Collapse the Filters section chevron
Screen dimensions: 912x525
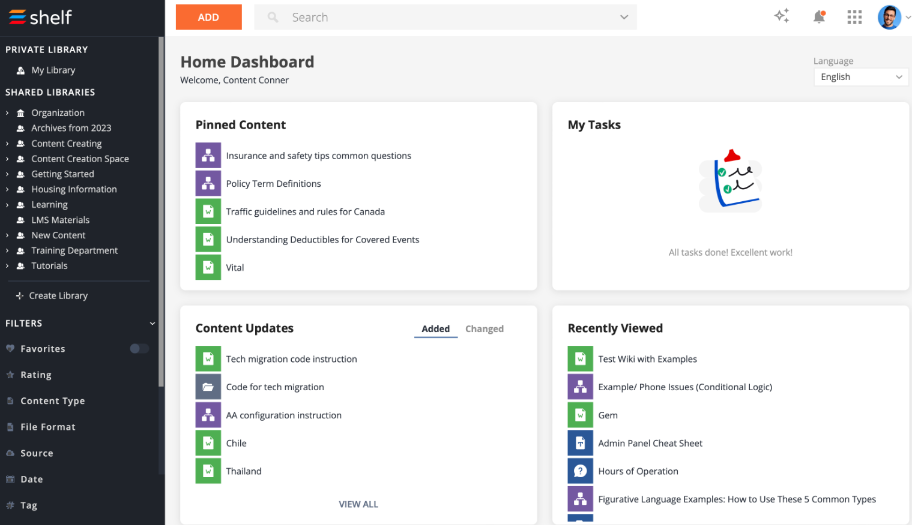(152, 323)
